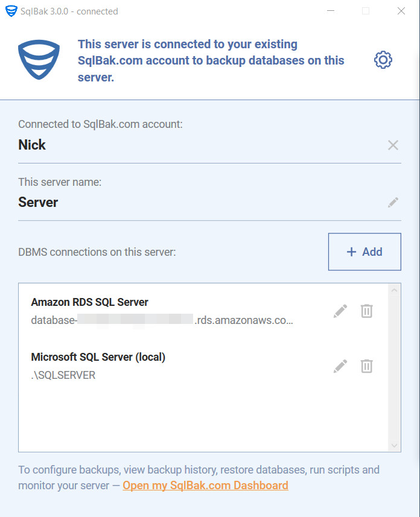This screenshot has height=517, width=420.
Task: Click the connections list scroll up arrow
Action: coord(394,291)
